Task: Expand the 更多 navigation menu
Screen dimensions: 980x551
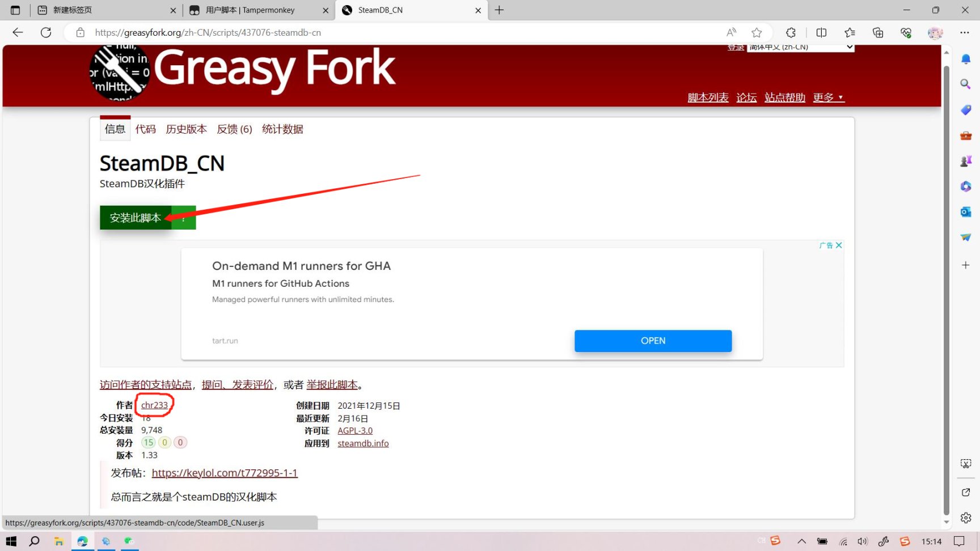Action: coord(829,98)
